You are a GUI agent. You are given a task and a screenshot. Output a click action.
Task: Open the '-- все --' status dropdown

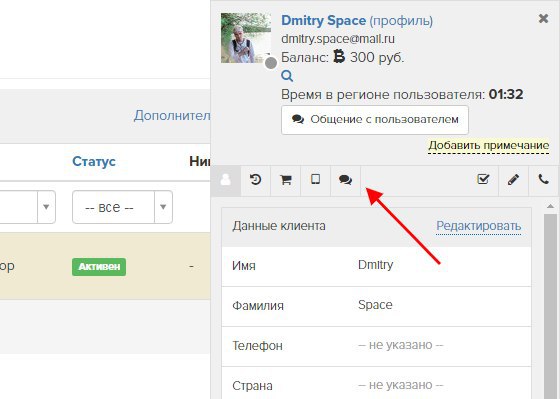click(122, 207)
